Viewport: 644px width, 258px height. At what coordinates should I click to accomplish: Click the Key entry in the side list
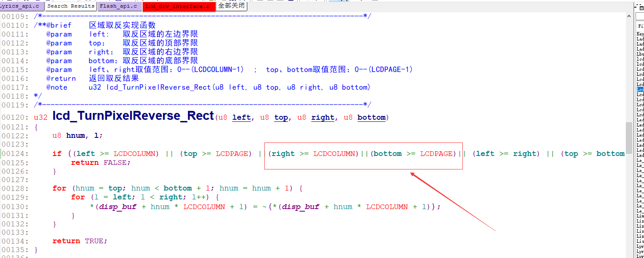(x=640, y=34)
